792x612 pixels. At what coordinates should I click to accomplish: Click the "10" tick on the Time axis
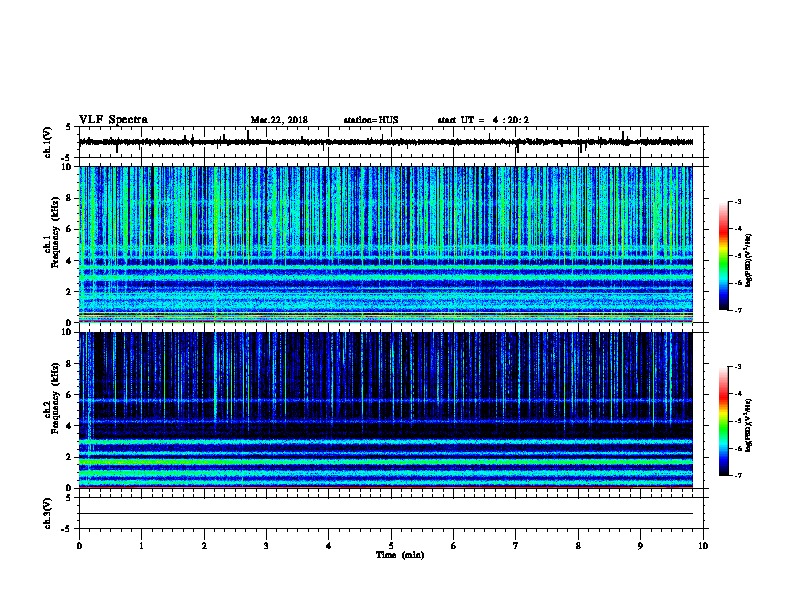(x=703, y=546)
